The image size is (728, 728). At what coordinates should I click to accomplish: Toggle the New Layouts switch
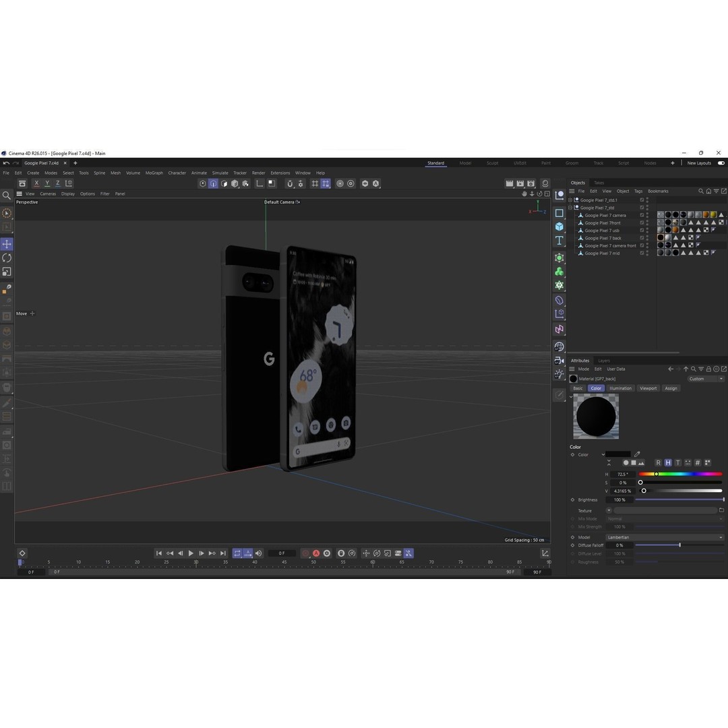[x=721, y=163]
